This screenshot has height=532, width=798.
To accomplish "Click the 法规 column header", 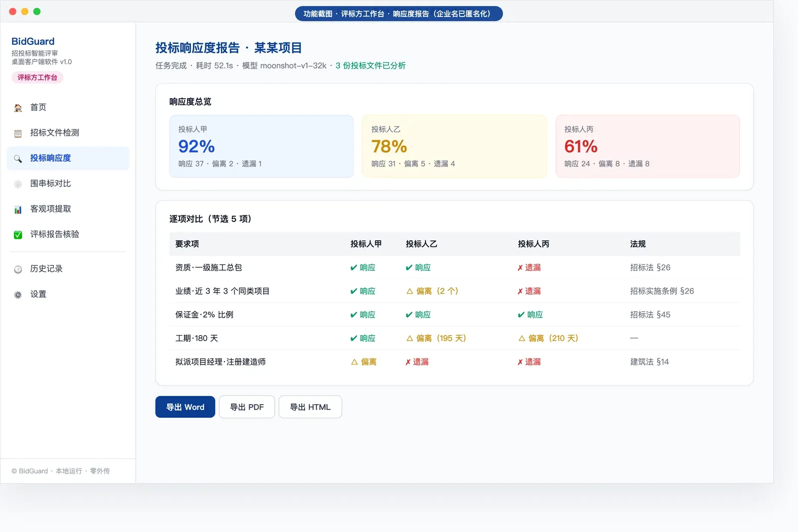I will coord(638,244).
